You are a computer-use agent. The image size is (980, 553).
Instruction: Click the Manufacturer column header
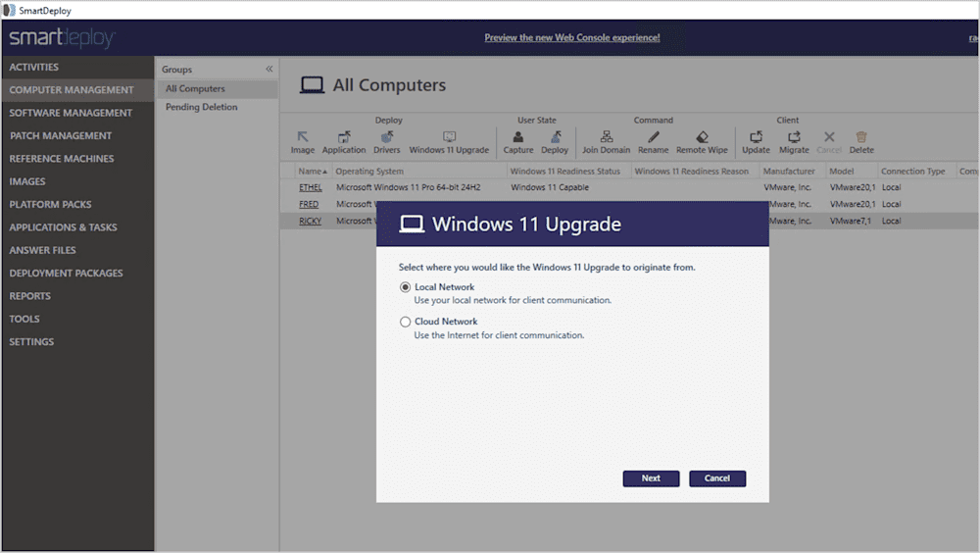click(793, 171)
